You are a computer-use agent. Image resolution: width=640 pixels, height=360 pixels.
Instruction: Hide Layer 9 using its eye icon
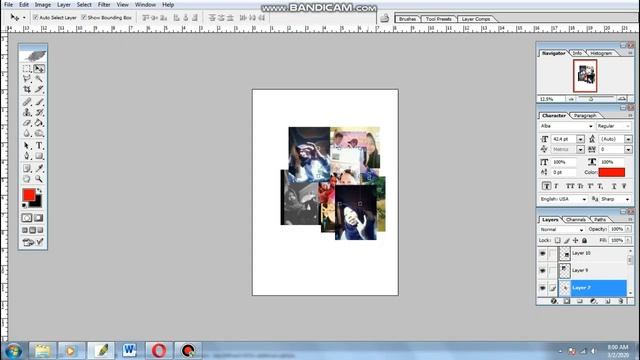coord(542,270)
